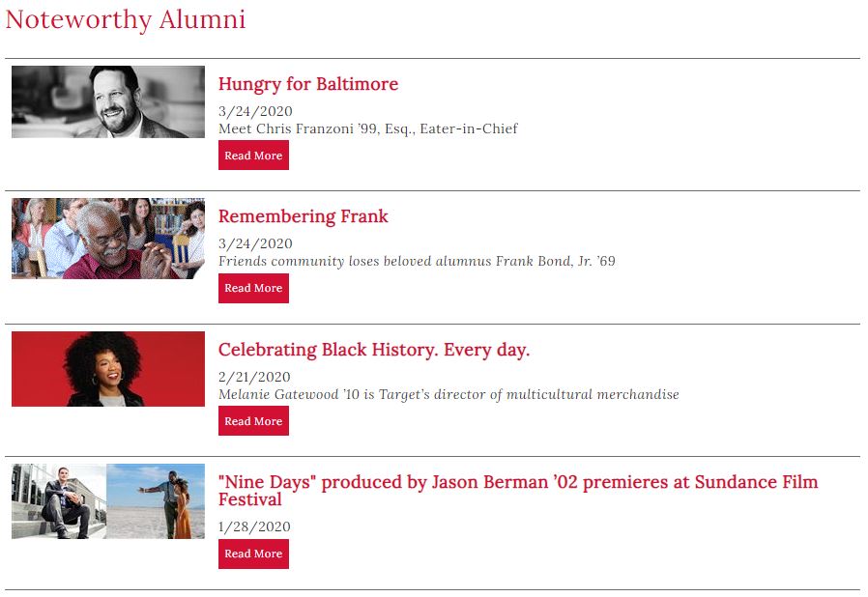Viewport: 868px width, 597px height.
Task: Click the 1/28/2020 date of Nine Days article
Action: [x=254, y=526]
